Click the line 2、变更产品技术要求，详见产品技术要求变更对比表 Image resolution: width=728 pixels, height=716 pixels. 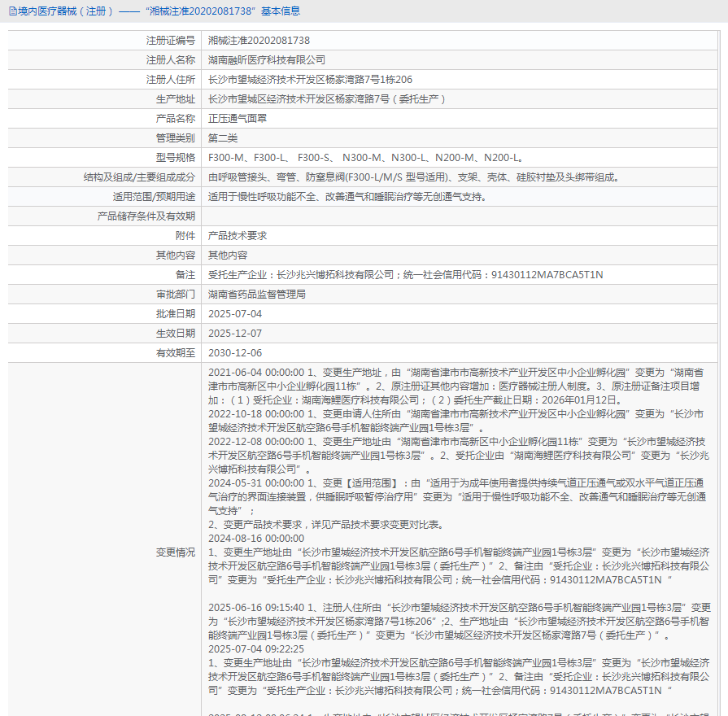pyautogui.click(x=327, y=524)
